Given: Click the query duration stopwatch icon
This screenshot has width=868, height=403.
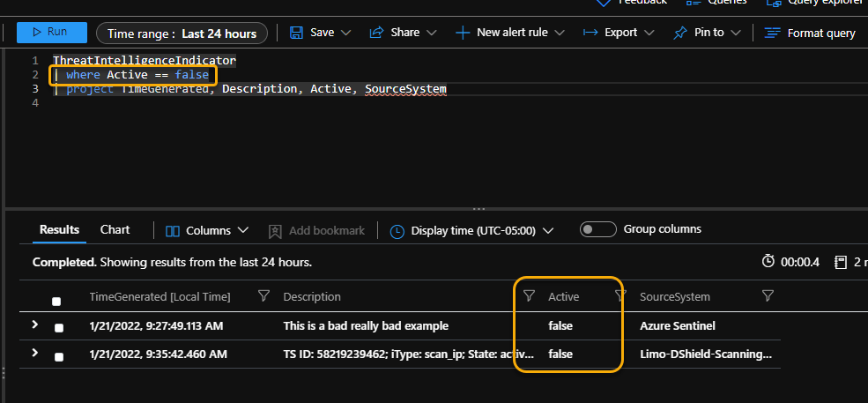Looking at the screenshot, I should point(768,261).
